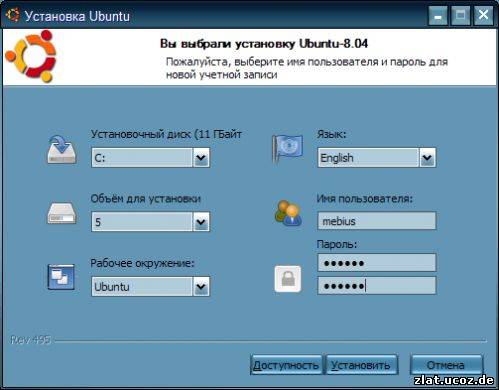Click the Ubuntu logo in header

click(31, 56)
